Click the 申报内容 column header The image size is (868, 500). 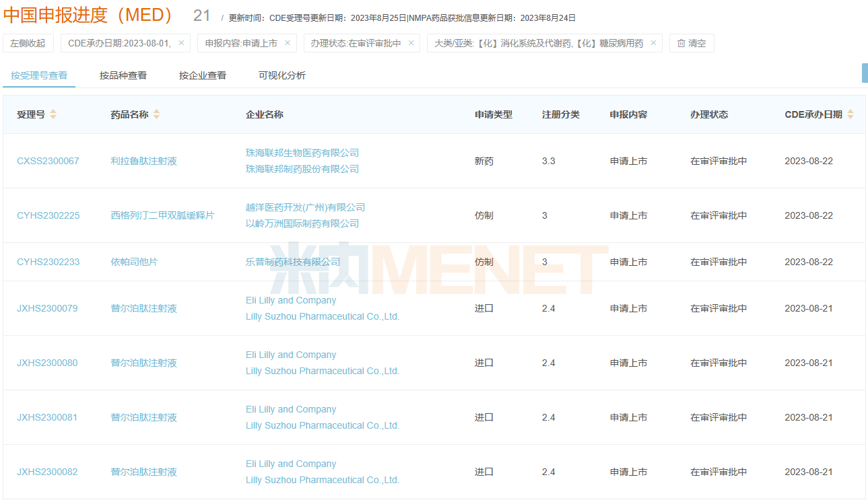click(x=629, y=114)
